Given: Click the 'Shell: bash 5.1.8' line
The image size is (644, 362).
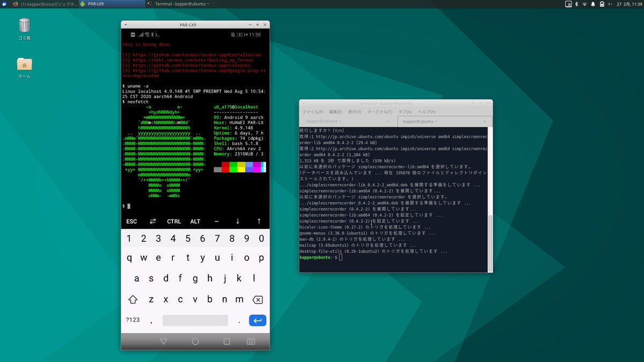Looking at the screenshot, I should 236,144.
